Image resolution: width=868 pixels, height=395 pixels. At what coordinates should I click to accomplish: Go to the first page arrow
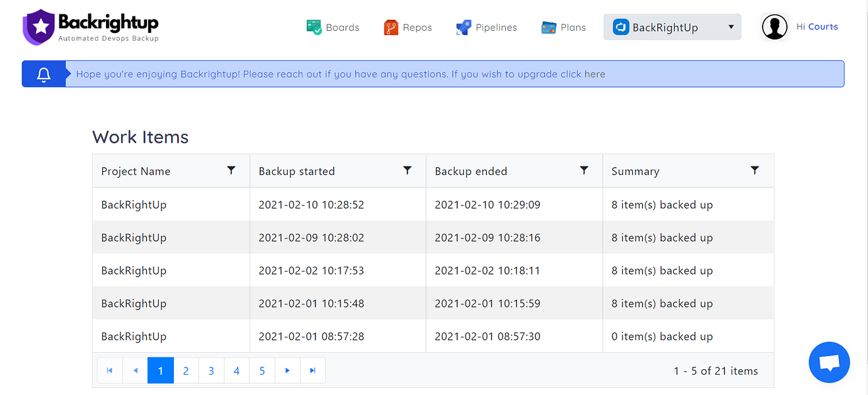coord(110,371)
